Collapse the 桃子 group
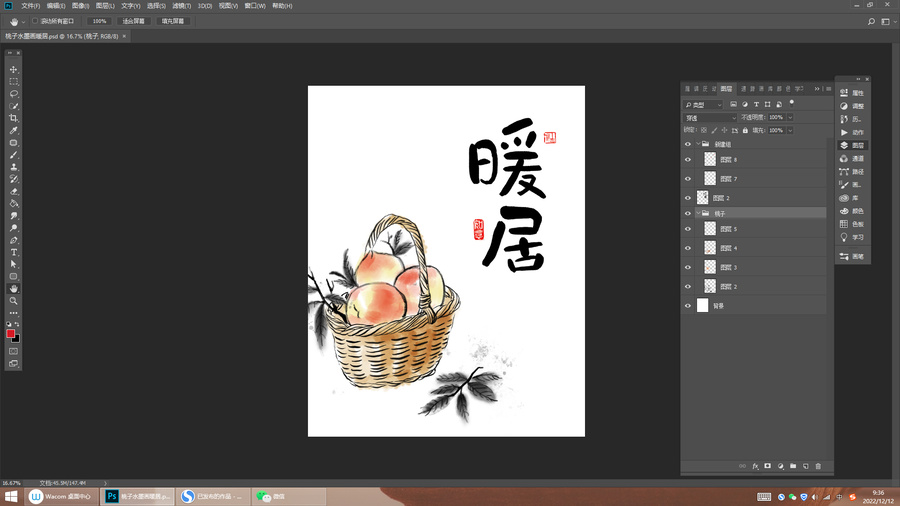Image resolution: width=900 pixels, height=506 pixels. (698, 213)
